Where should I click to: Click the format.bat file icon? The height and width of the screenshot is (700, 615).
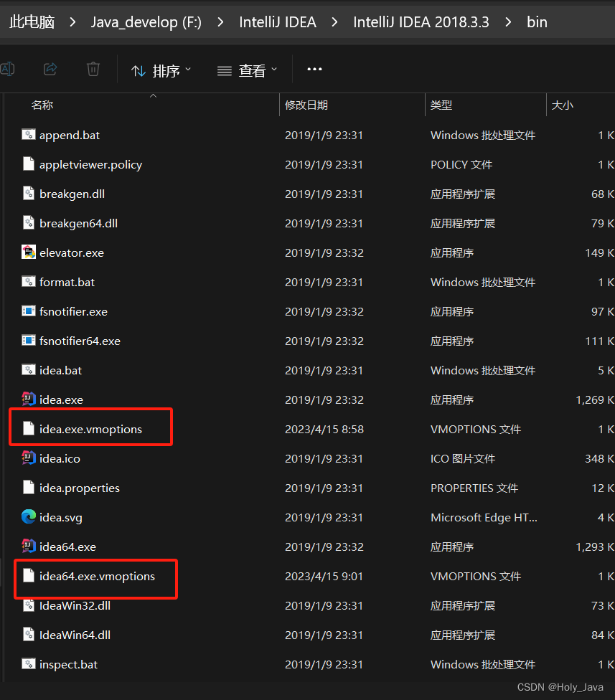click(29, 282)
